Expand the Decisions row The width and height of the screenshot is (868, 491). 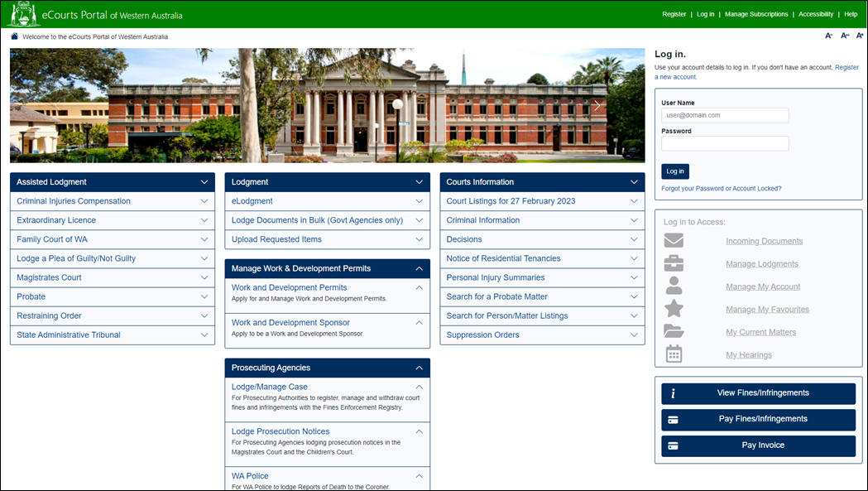(x=543, y=239)
